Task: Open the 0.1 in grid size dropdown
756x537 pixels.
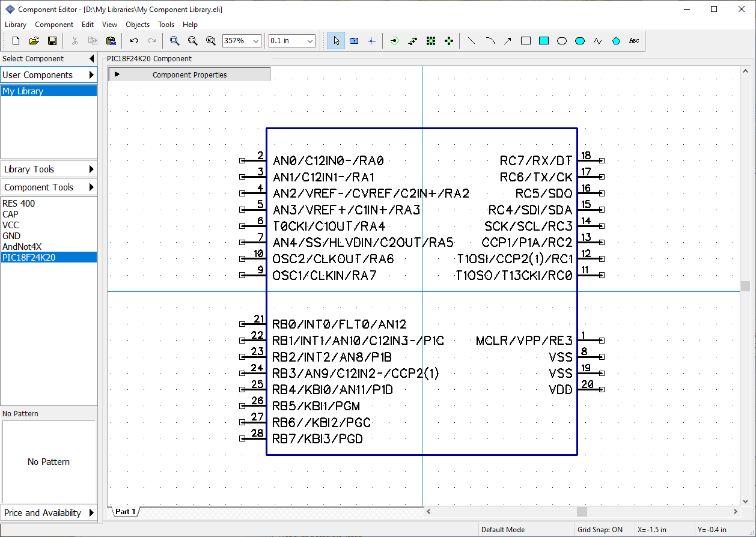Action: pyautogui.click(x=310, y=41)
